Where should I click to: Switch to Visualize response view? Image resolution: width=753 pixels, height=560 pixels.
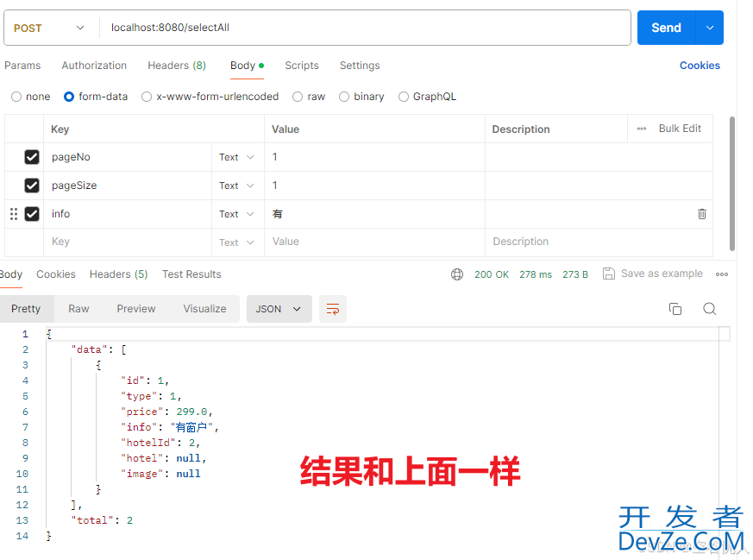pyautogui.click(x=204, y=309)
